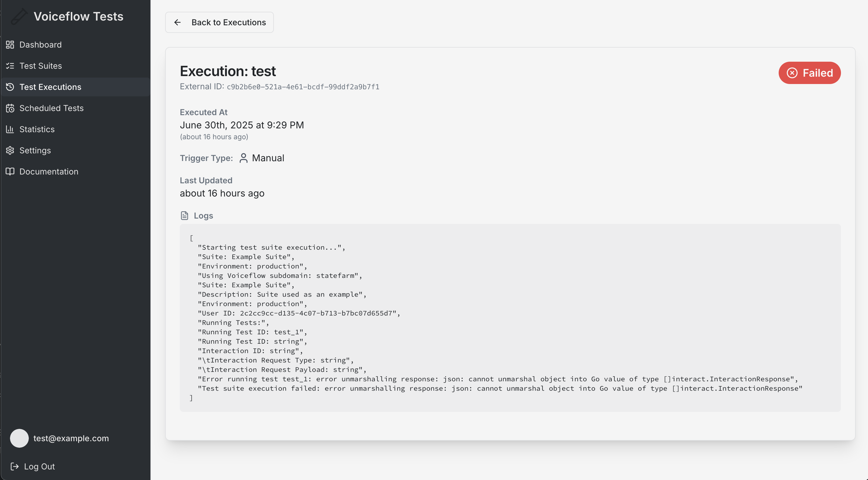Open Scheduled Tests section
The image size is (868, 480).
pos(76,108)
